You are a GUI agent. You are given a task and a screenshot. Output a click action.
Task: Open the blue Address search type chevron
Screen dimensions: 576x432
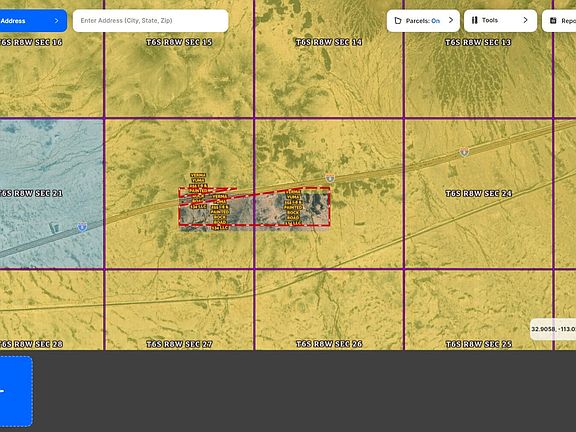point(56,21)
